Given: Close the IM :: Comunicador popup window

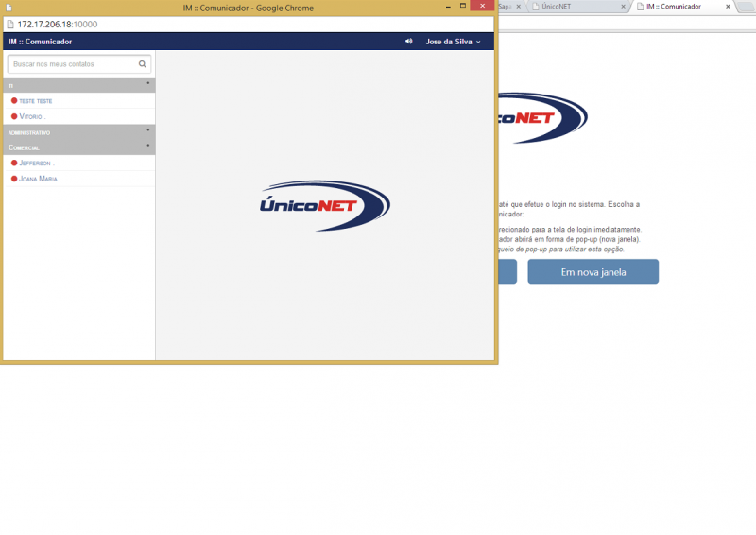Looking at the screenshot, I should [482, 6].
